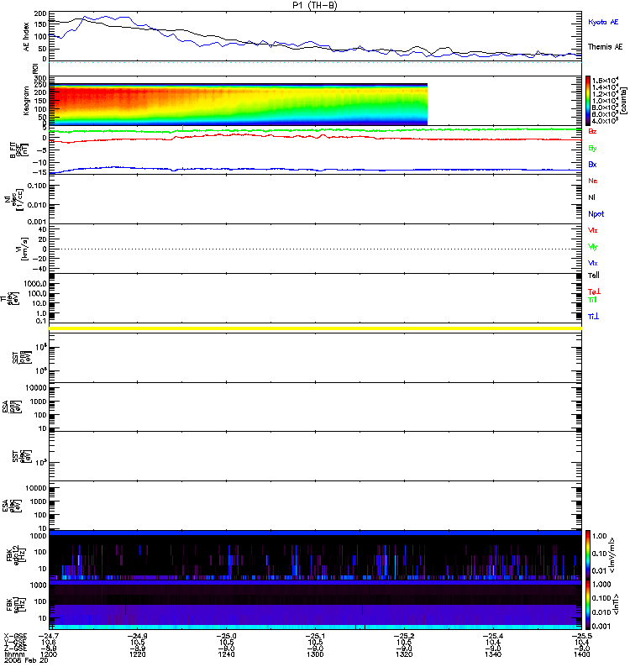Click the "1340" time tick label

(x=493, y=654)
